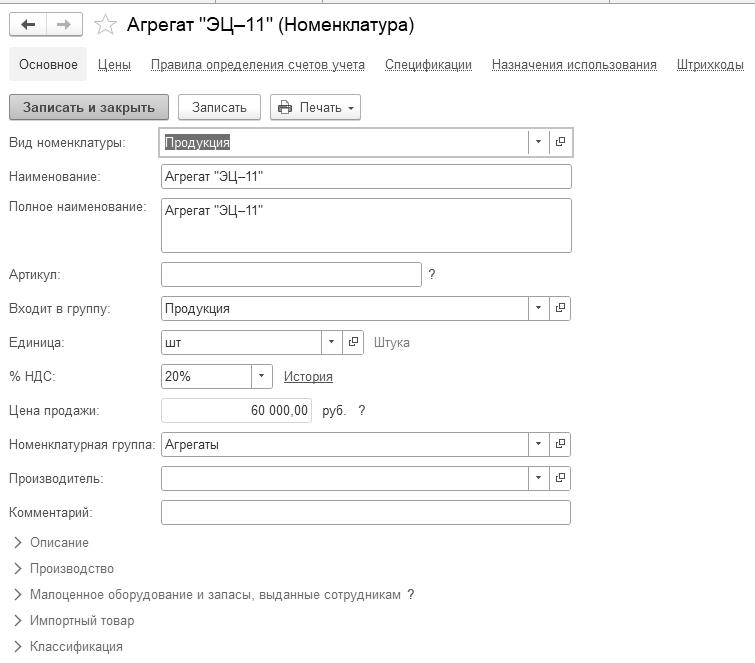755x663 pixels.
Task: Click the Единица field showing шт
Action: [241, 342]
